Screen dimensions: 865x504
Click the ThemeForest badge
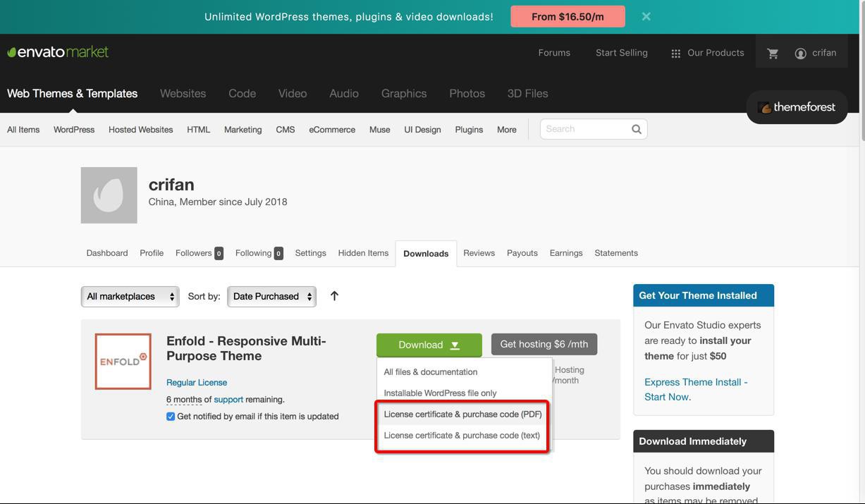click(797, 107)
